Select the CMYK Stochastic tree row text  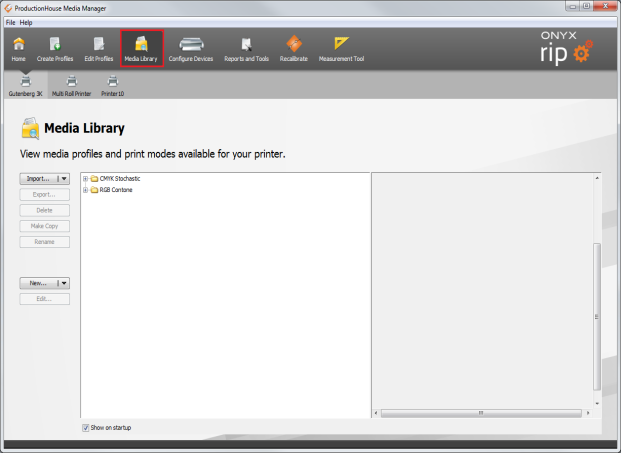click(x=120, y=179)
